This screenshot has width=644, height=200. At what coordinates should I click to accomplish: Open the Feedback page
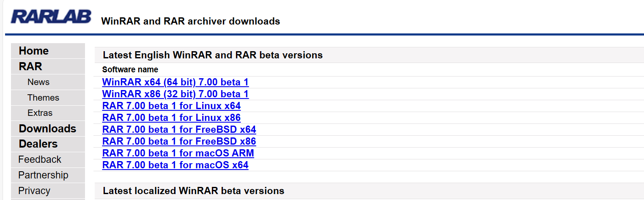pos(40,159)
